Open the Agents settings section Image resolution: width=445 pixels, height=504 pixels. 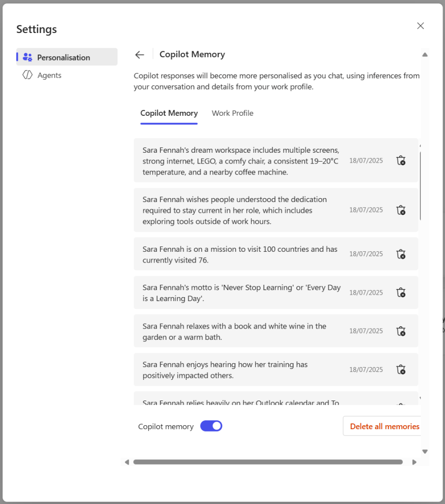49,75
